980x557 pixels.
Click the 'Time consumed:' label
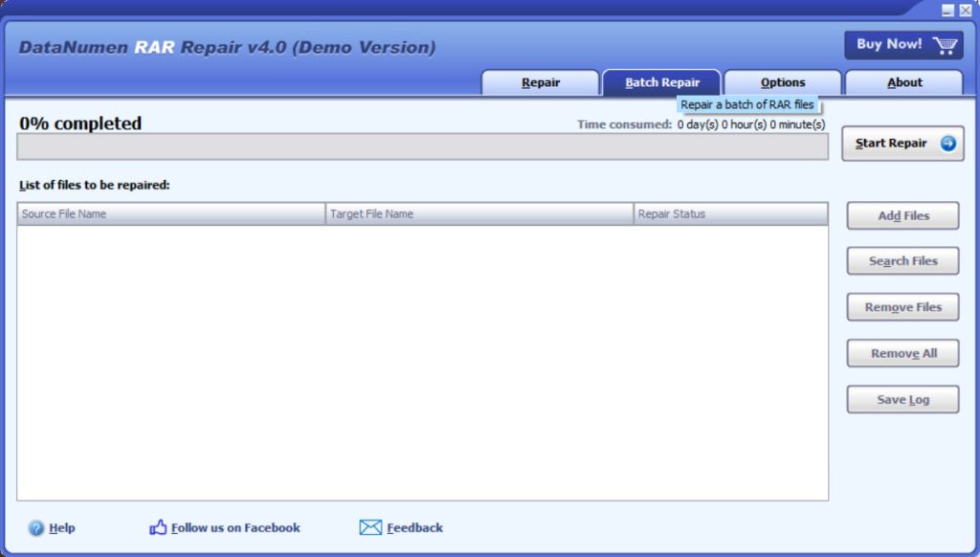[624, 124]
